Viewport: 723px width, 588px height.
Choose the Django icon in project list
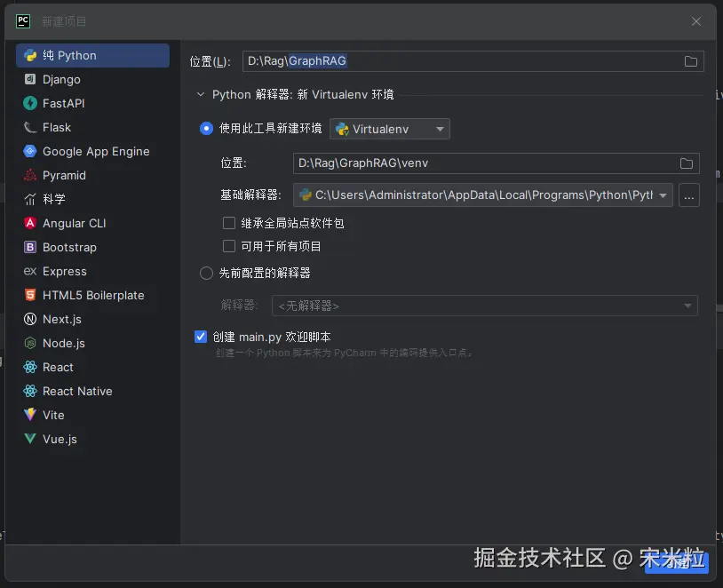[x=30, y=79]
